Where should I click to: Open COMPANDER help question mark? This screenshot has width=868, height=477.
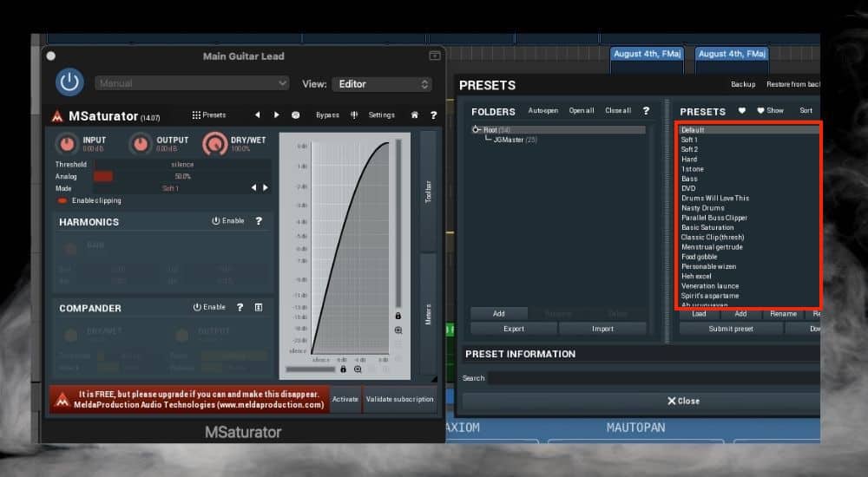point(240,307)
